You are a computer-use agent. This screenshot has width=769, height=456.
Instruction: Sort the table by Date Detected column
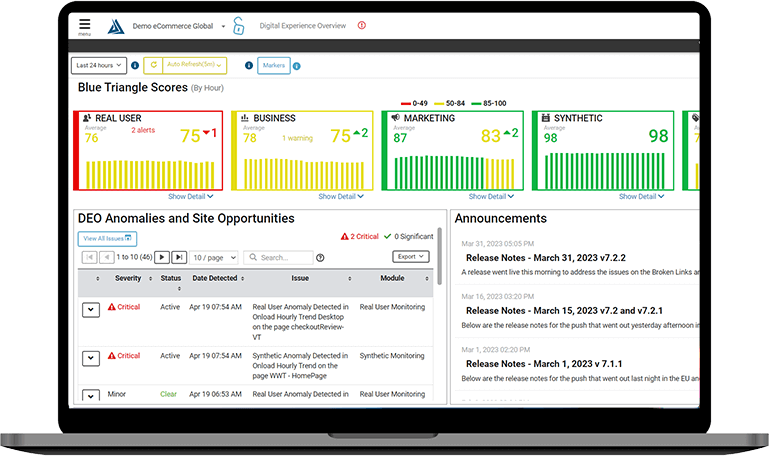(215, 278)
